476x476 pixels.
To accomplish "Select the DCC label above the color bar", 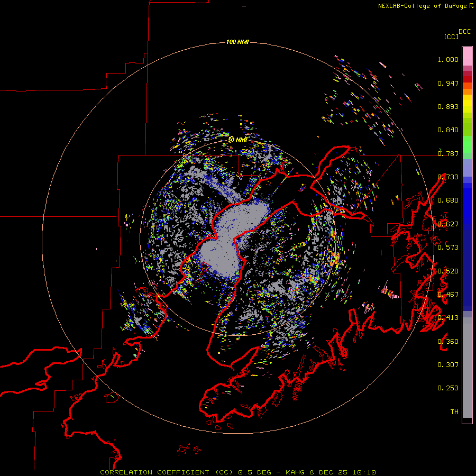I will 465,32.
